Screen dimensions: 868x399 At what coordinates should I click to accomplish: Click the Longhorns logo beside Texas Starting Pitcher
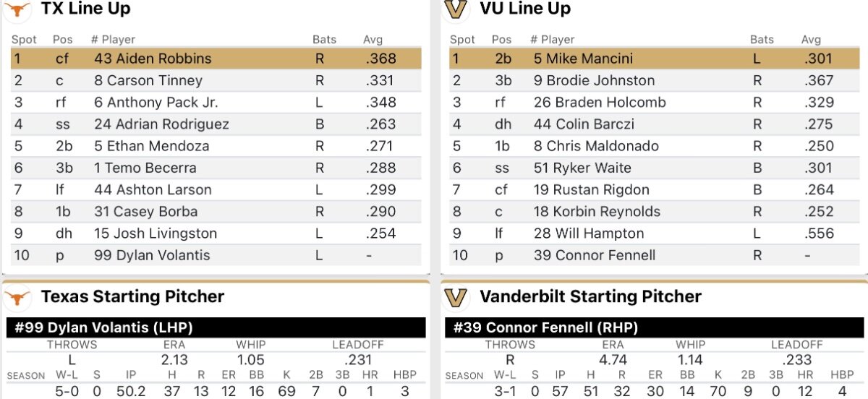point(17,297)
